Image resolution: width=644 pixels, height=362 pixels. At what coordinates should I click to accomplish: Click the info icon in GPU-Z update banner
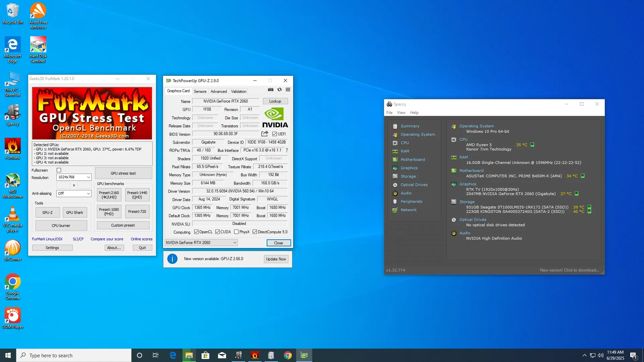(172, 259)
